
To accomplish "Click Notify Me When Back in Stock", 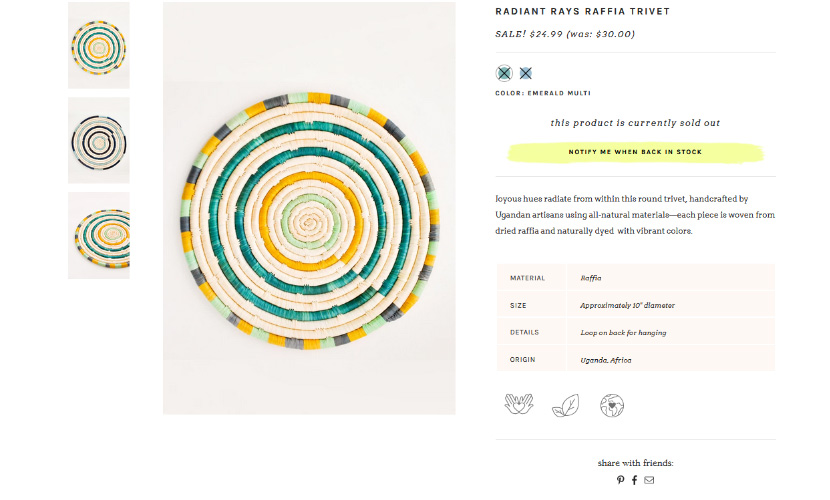I will pyautogui.click(x=635, y=152).
